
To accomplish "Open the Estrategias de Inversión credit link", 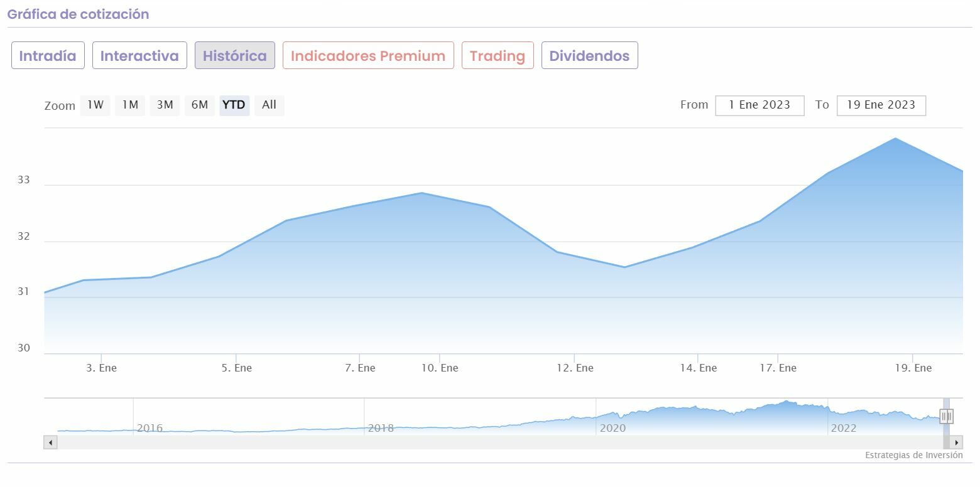I will 913,456.
